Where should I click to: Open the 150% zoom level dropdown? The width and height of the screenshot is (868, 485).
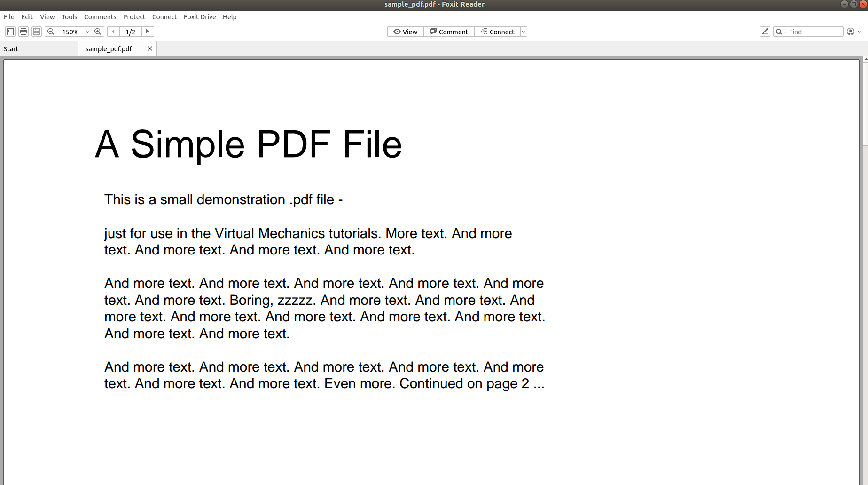pos(87,32)
